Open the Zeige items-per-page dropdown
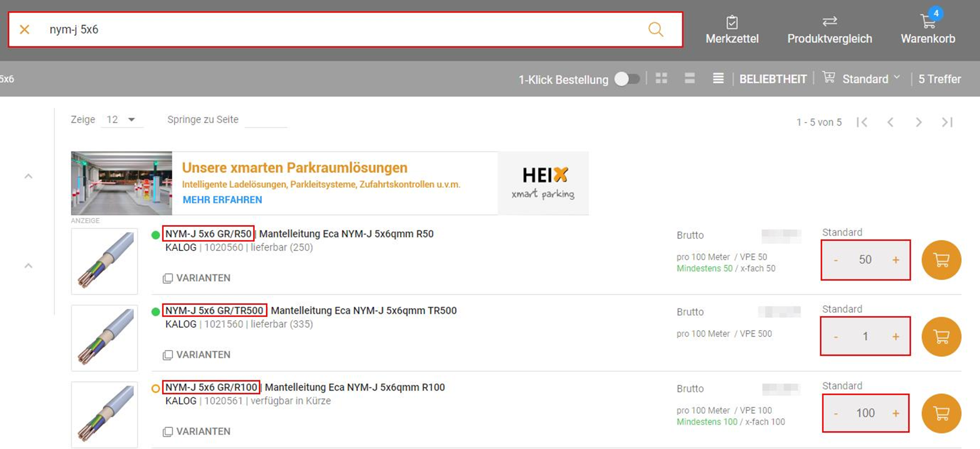The height and width of the screenshot is (449, 980). point(121,120)
